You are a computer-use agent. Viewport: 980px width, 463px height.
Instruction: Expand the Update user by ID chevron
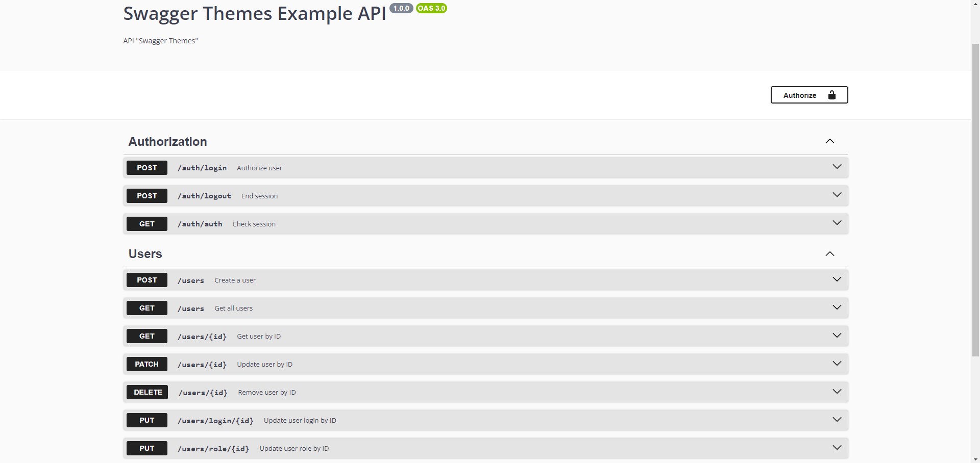837,364
